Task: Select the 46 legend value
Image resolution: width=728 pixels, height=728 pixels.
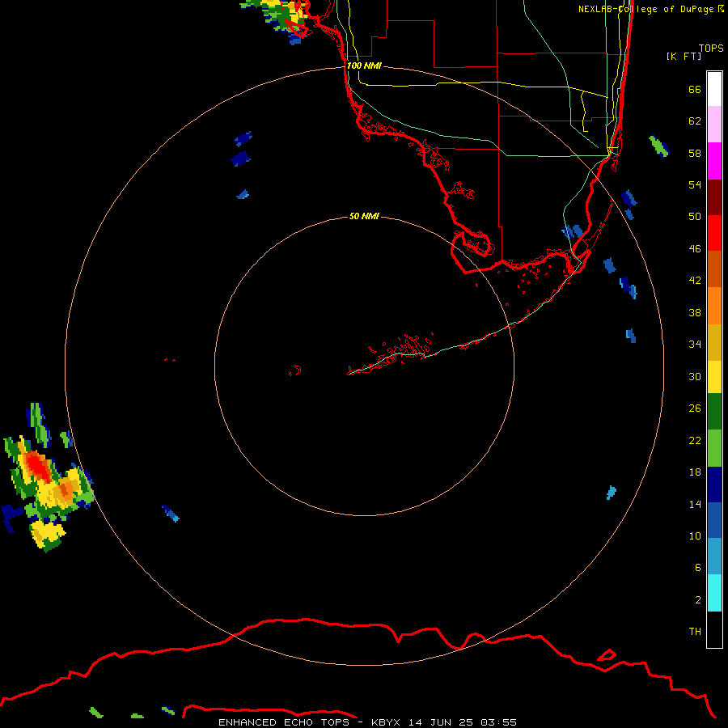Action: [695, 249]
